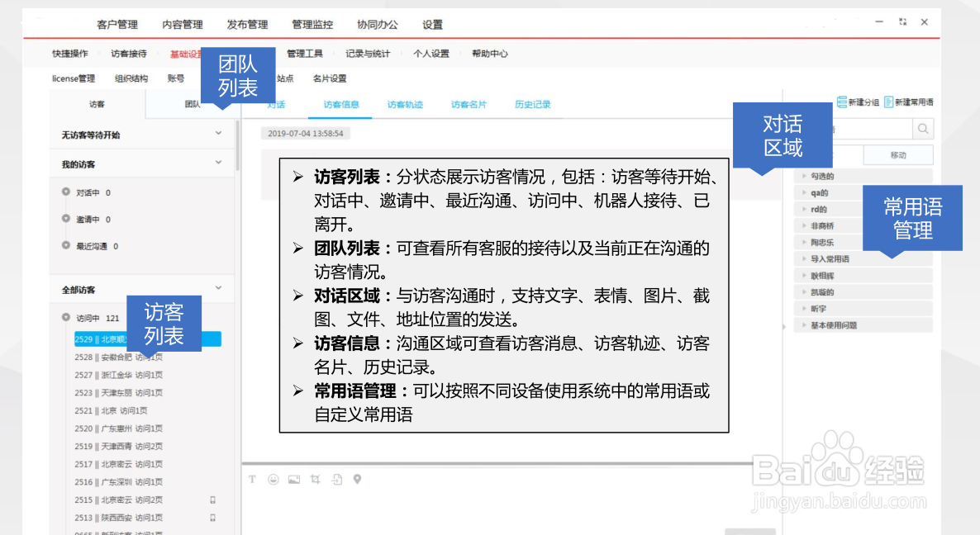Click the search magnifier icon on the right panel
The height and width of the screenshot is (535, 980).
pos(922,128)
